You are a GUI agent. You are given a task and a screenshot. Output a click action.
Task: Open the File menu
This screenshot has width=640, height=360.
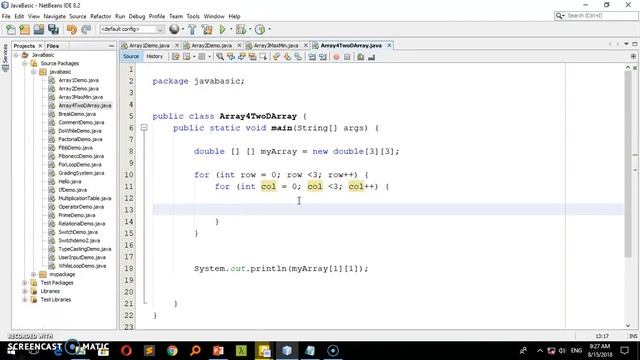click(6, 16)
